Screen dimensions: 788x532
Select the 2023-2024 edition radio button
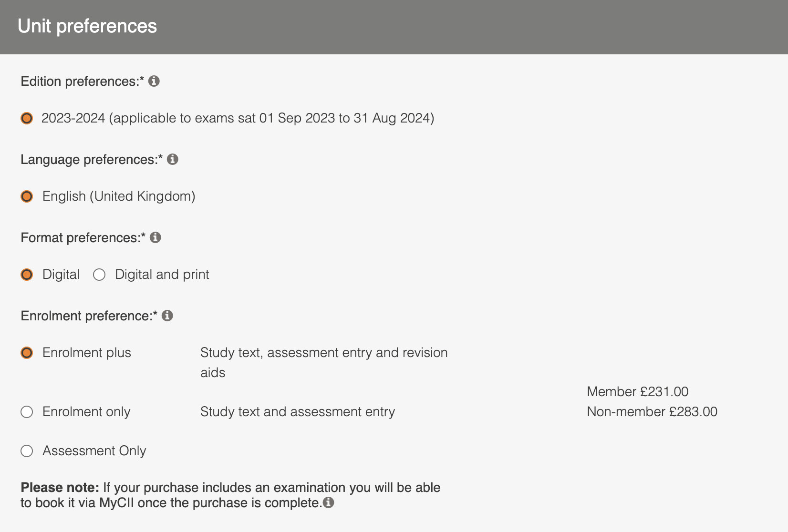[26, 118]
